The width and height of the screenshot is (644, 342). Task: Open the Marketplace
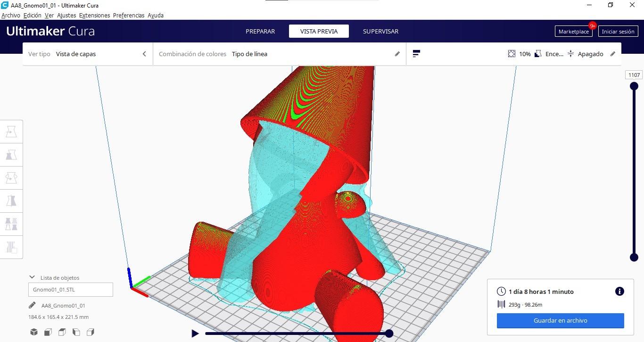point(574,31)
